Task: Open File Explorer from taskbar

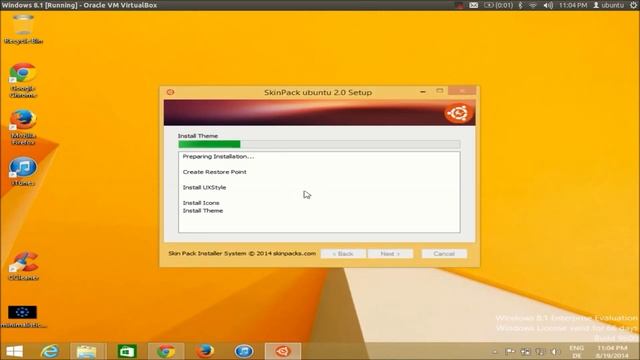Action: point(87,351)
